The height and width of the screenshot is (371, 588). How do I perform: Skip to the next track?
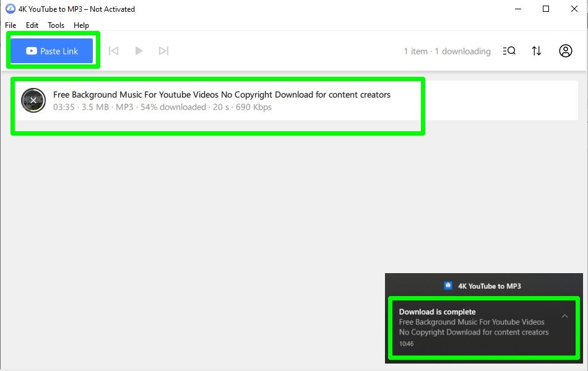click(x=163, y=51)
